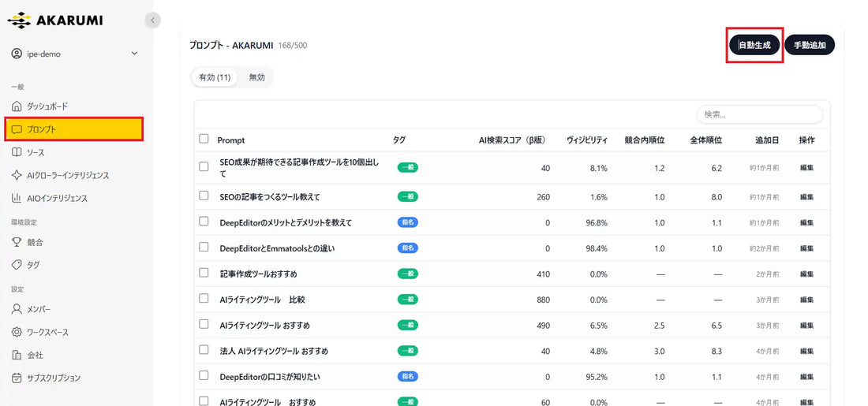
Task: Click the visibility value 98.4%
Action: tap(597, 248)
